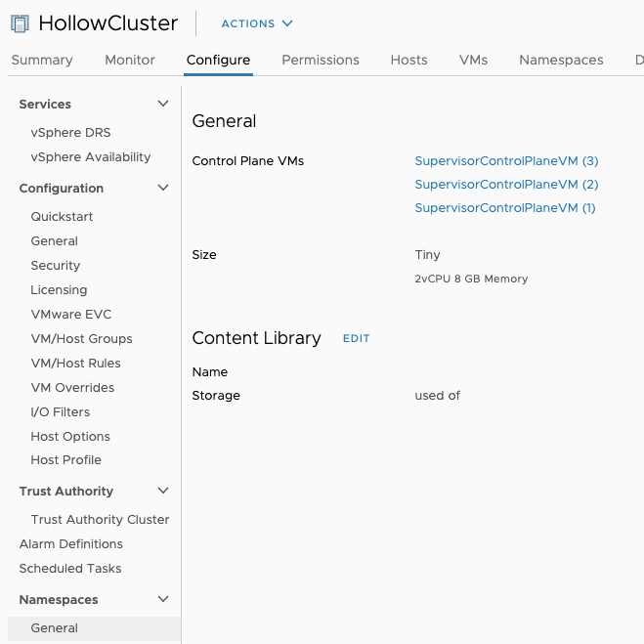Image resolution: width=644 pixels, height=644 pixels.
Task: Click the HollowCluster cluster icon
Action: pyautogui.click(x=20, y=23)
